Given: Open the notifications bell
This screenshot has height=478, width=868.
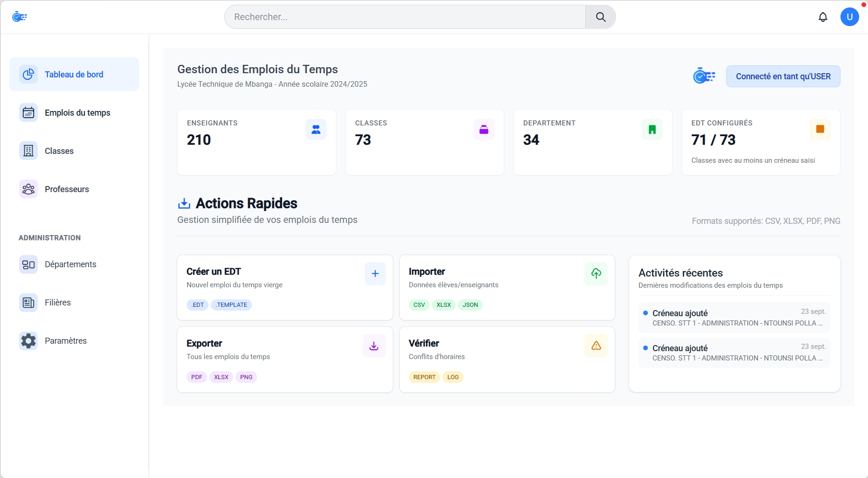Looking at the screenshot, I should [x=823, y=17].
